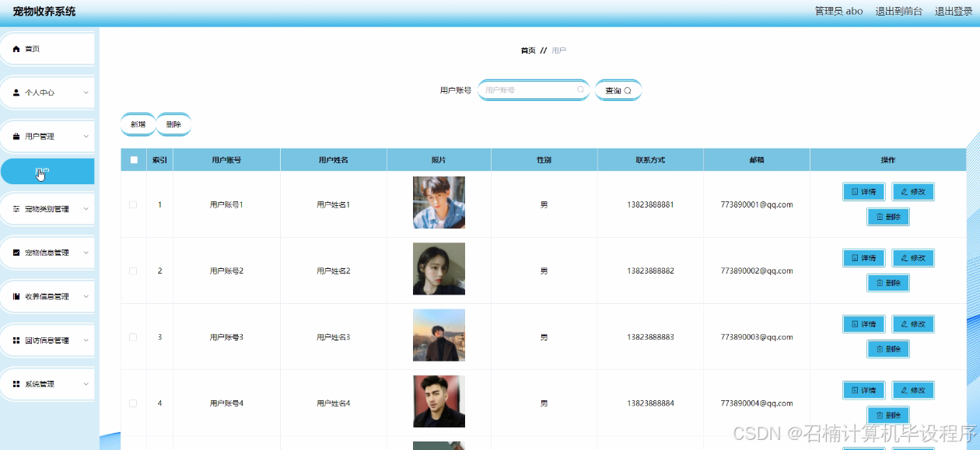Check the checkbox for row 用户账号2
Image resolution: width=980 pixels, height=450 pixels.
(133, 270)
